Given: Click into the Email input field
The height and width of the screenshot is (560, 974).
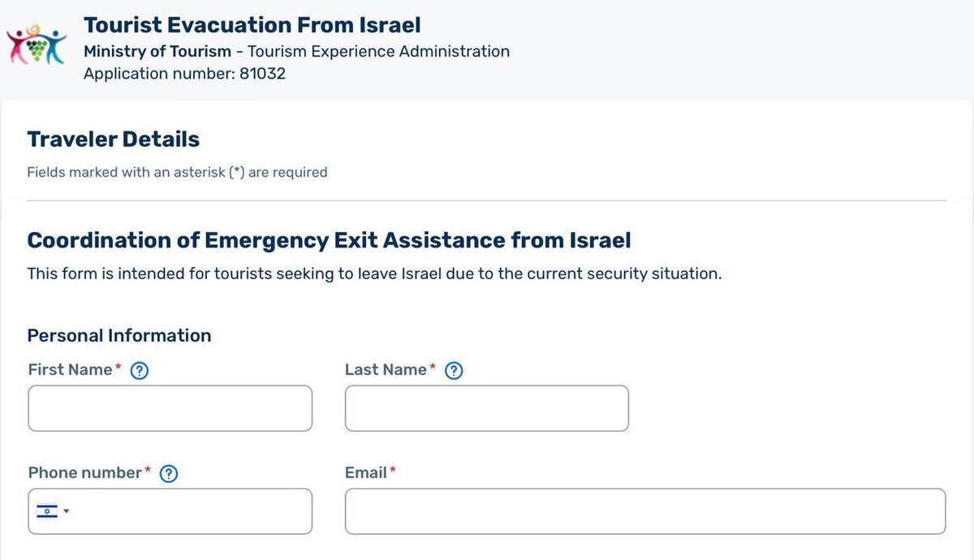Looking at the screenshot, I should (645, 511).
